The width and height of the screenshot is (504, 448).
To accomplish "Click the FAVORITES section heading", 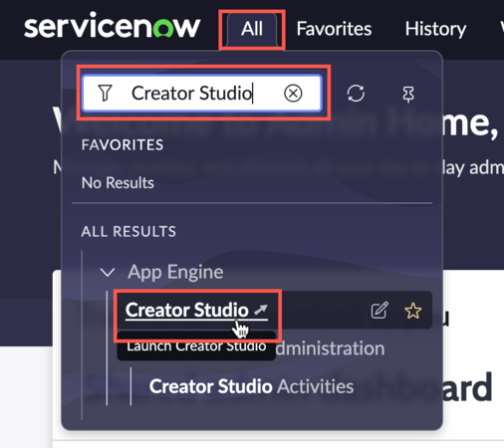I will pos(123,145).
